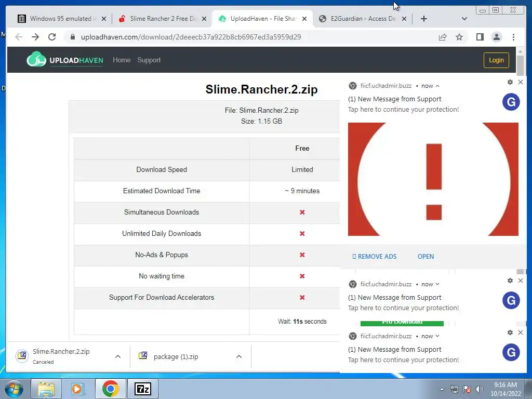Open a new tab with the plus button
Image resolution: width=532 pixels, height=399 pixels.
(x=424, y=19)
